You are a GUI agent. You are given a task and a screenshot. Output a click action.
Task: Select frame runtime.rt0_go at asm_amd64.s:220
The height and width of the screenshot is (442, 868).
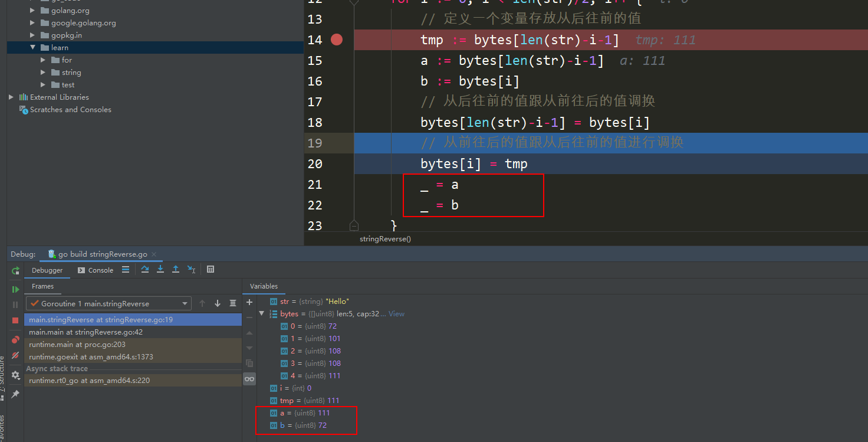(133, 381)
